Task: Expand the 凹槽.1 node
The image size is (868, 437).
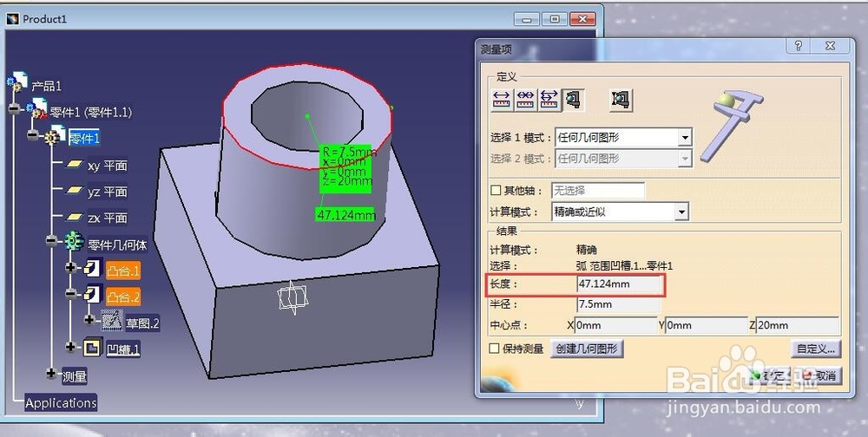Action: [x=71, y=347]
